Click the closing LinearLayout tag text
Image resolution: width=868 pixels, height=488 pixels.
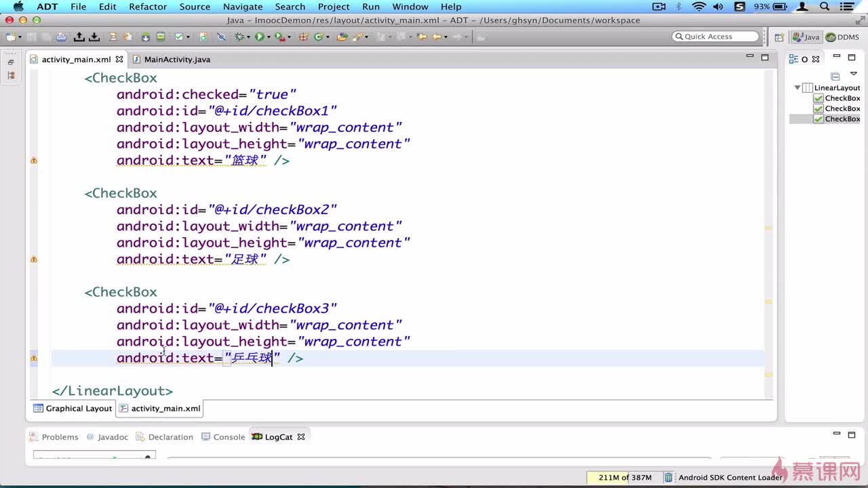pos(113,391)
